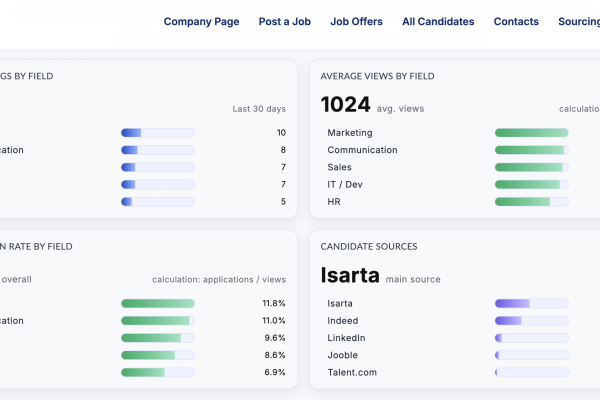Click the 11.8% conversion rate value
Viewport: 600px width, 400px height.
(273, 303)
